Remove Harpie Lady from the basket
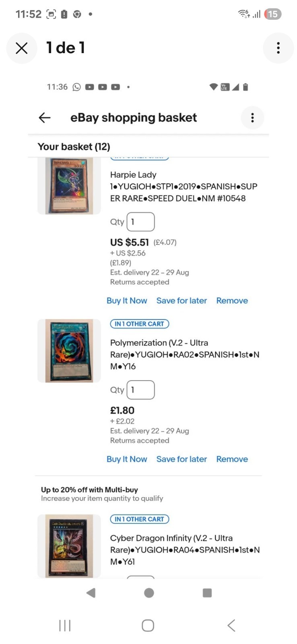Viewport: 297px width, 644px height. point(232,301)
